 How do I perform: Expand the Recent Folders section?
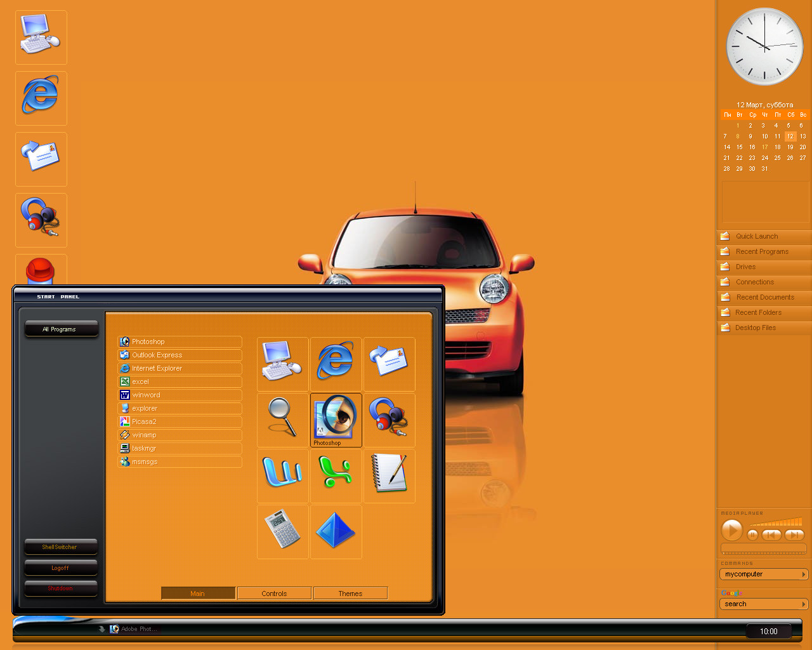click(x=764, y=312)
